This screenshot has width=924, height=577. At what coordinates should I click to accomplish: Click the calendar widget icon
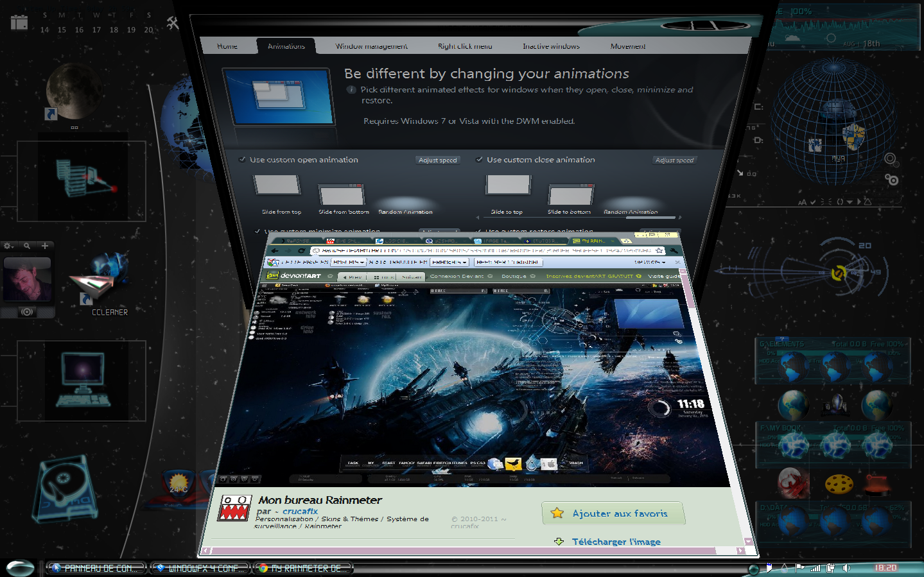tap(19, 22)
